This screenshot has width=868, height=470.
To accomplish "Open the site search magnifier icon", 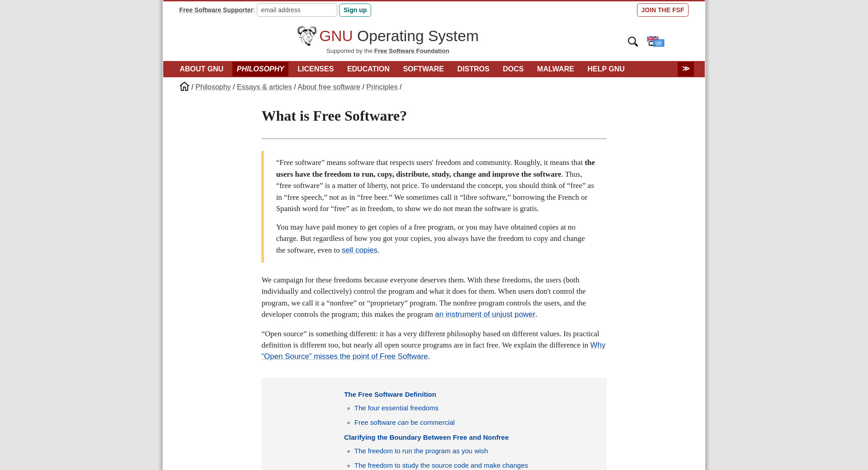I will [x=632, y=42].
